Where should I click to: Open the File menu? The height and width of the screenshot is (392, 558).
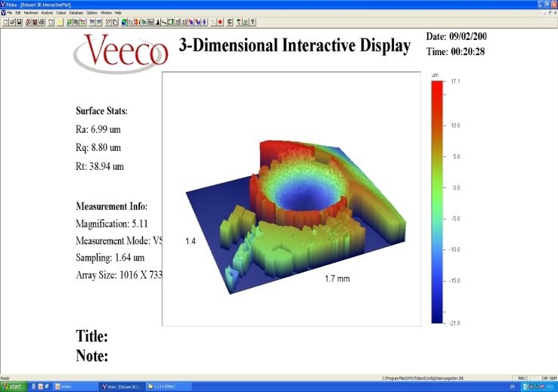click(10, 13)
